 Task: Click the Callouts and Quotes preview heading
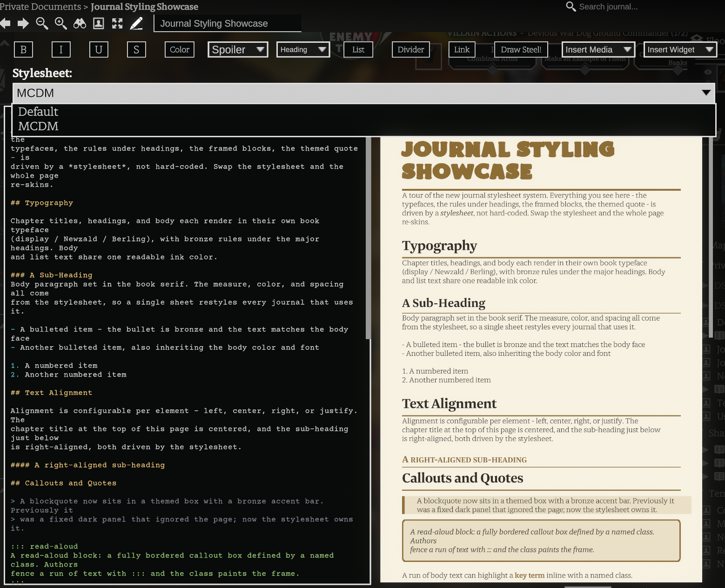coord(463,478)
